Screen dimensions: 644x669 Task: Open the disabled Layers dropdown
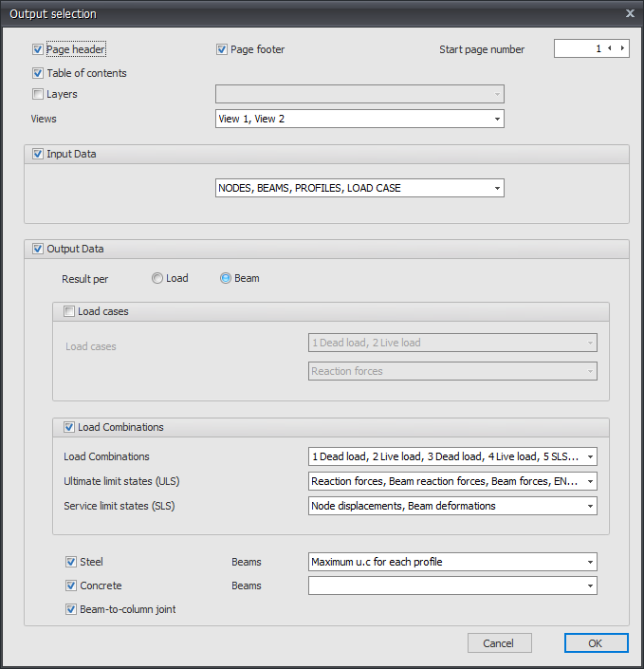click(359, 94)
